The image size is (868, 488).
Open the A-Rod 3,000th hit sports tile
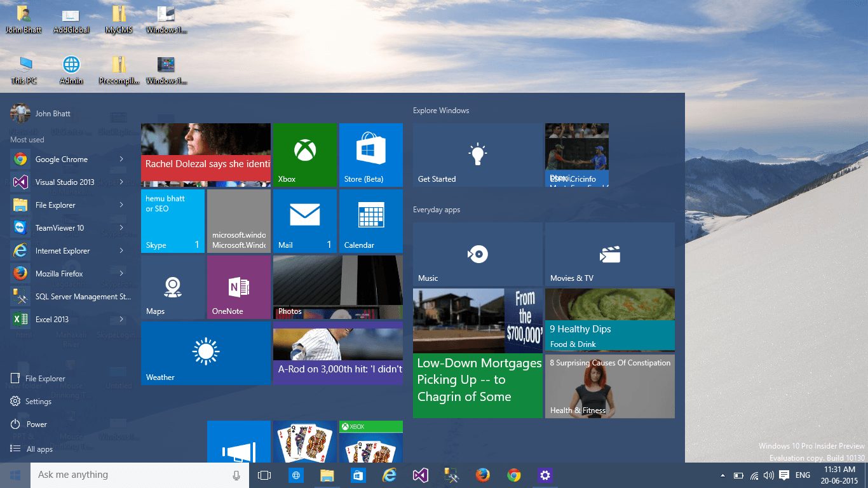coord(338,353)
